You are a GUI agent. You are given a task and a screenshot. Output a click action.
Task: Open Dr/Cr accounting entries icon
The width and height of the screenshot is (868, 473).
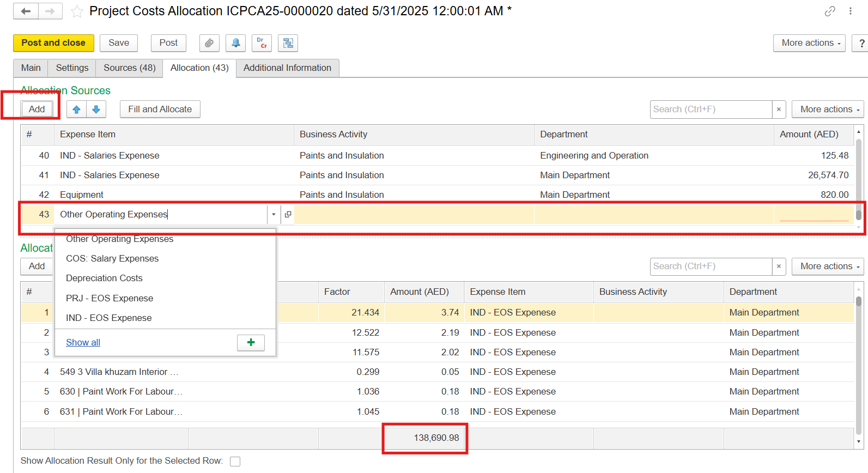pos(262,43)
